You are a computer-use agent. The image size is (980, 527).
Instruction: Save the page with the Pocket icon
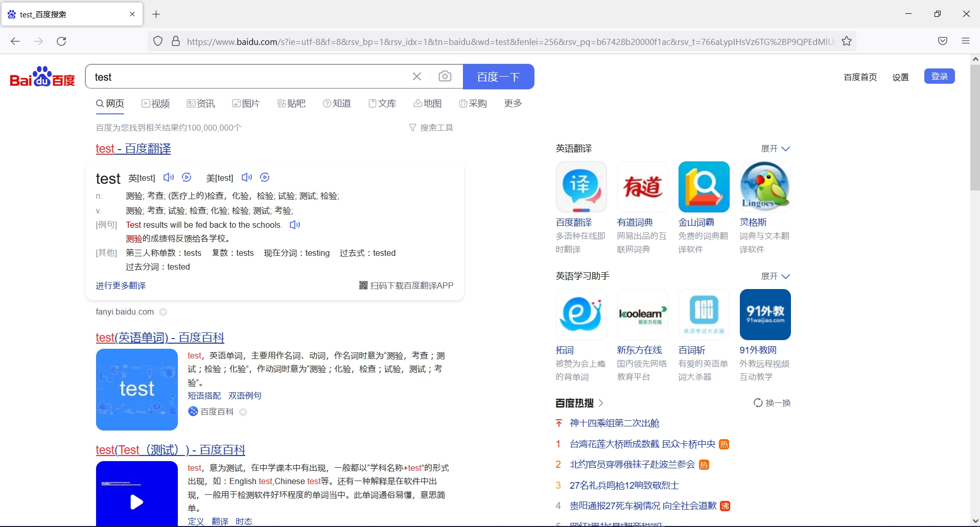942,41
